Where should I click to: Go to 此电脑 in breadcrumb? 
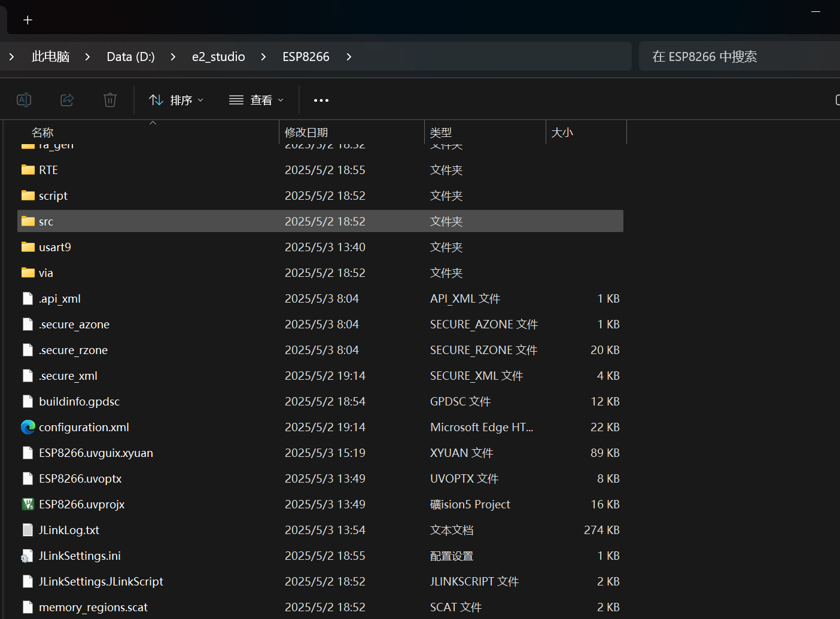50,57
